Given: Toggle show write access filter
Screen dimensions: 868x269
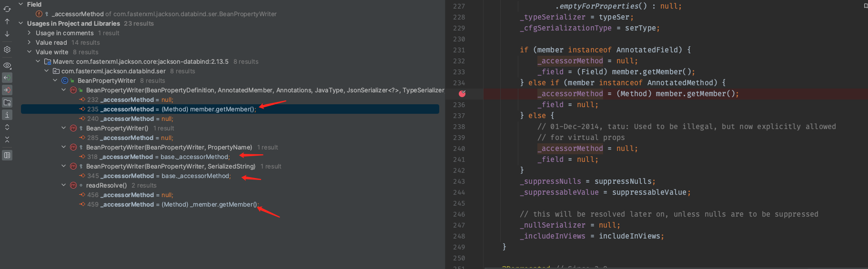Looking at the screenshot, I should tap(7, 90).
